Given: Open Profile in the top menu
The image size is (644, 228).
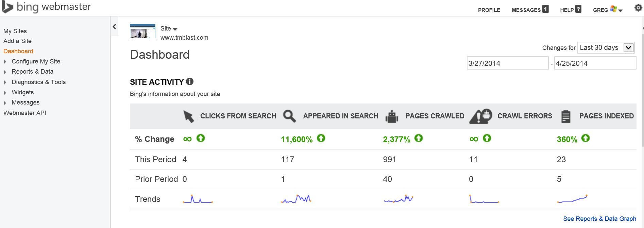Looking at the screenshot, I should point(489,10).
